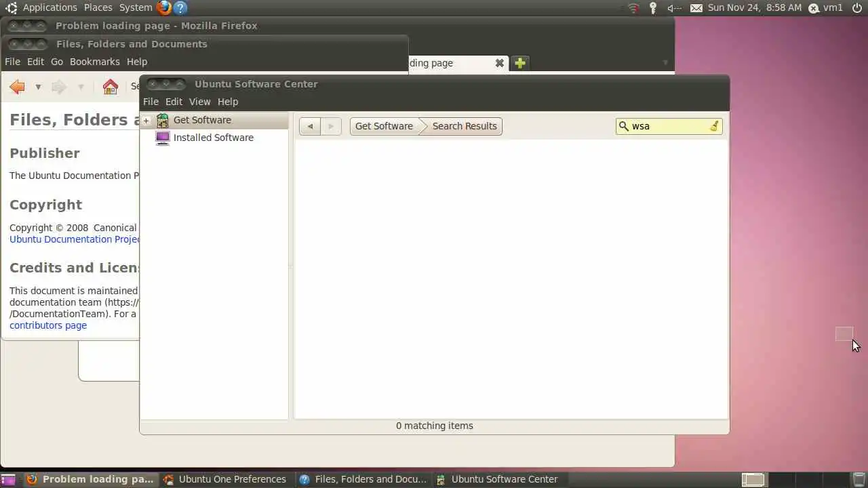
Task: Open the Go menu in help browser
Action: pyautogui.click(x=57, y=62)
